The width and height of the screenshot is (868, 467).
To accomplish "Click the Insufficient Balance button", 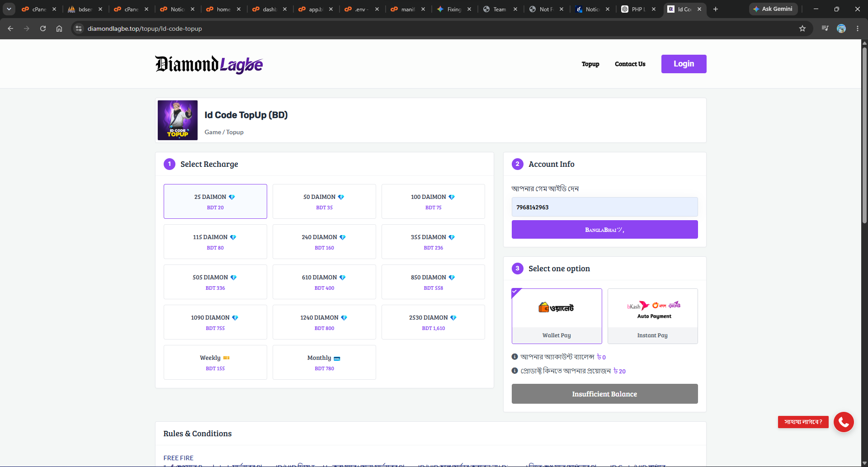I will click(x=604, y=394).
